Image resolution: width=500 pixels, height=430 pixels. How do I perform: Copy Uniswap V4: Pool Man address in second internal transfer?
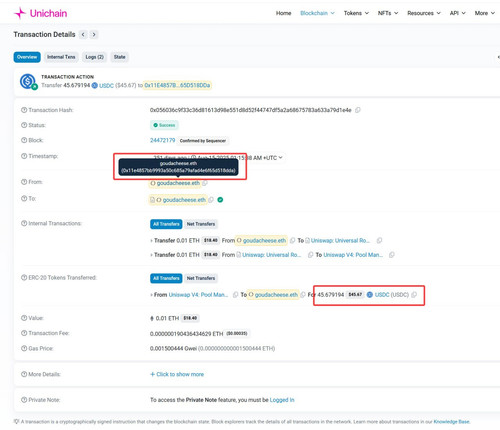pyautogui.click(x=392, y=255)
